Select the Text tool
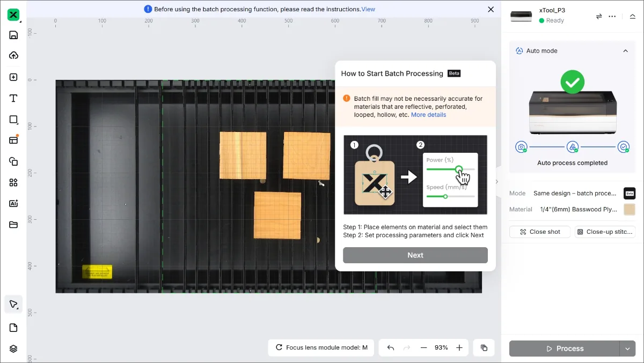The width and height of the screenshot is (644, 363). [14, 98]
